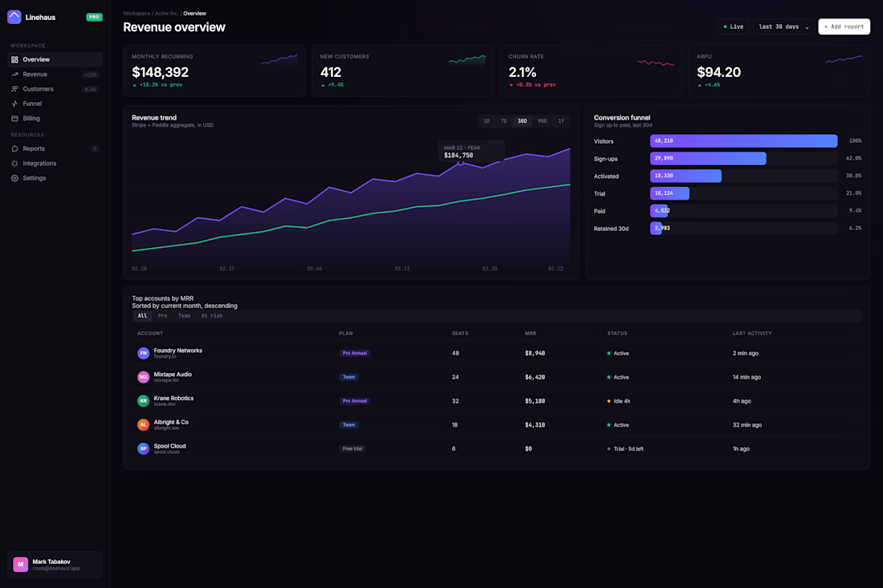
Task: Open the Funnel sidebar menu item
Action: [55, 103]
